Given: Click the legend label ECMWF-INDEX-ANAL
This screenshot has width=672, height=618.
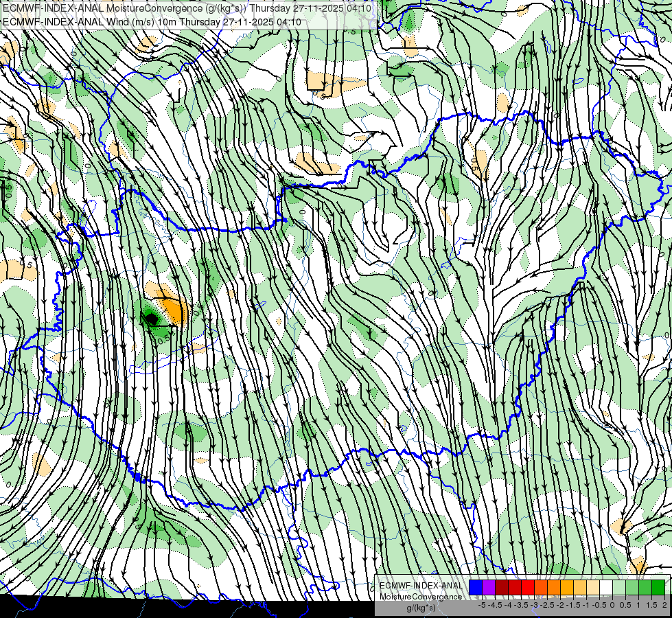Looking at the screenshot, I should 421,586.
